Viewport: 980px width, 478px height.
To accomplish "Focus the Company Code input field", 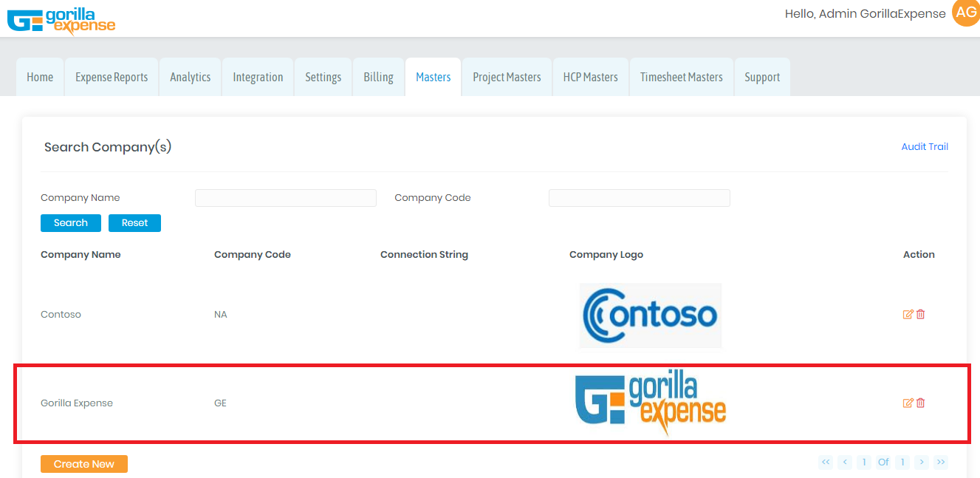I will [640, 198].
